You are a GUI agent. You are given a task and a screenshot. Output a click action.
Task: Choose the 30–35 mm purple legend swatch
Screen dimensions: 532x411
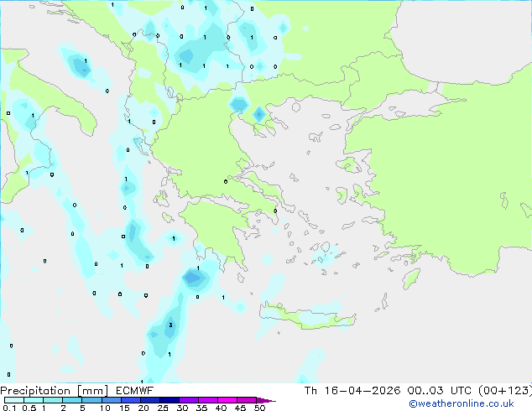pyautogui.click(x=188, y=400)
